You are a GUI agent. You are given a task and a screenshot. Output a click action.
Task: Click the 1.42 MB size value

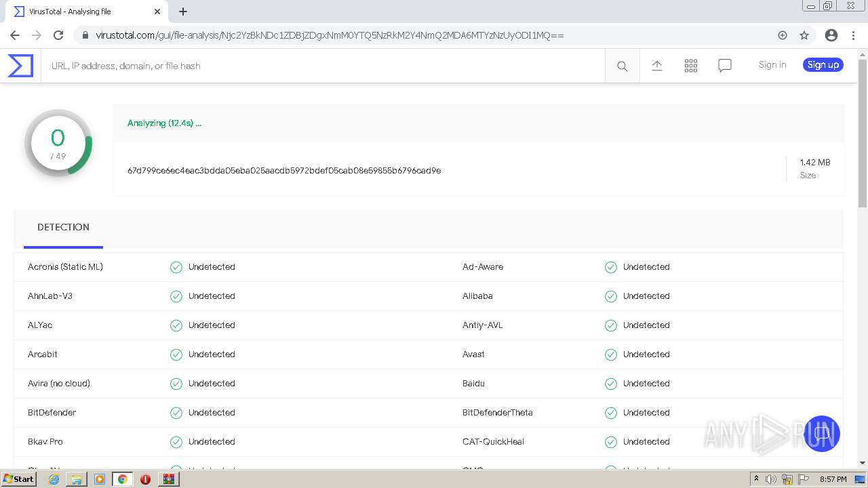coord(815,163)
